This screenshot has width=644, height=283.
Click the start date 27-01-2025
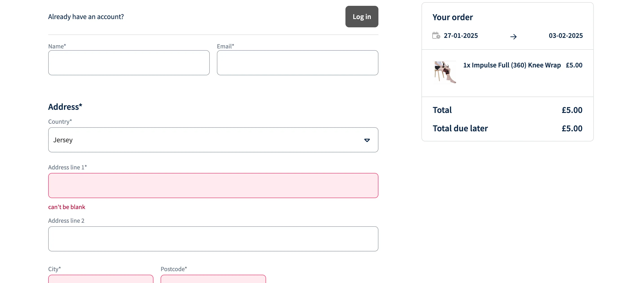[x=461, y=36]
